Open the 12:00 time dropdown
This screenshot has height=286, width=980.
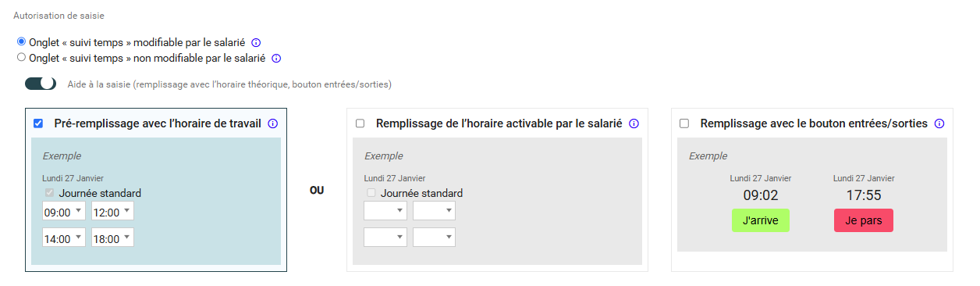[113, 211]
